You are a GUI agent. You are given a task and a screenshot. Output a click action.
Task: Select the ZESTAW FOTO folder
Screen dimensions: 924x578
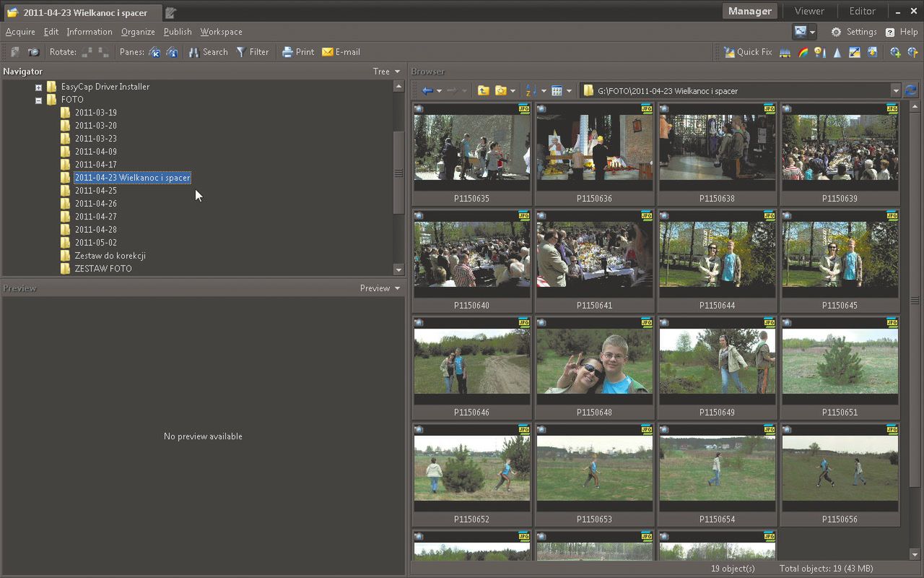(103, 269)
